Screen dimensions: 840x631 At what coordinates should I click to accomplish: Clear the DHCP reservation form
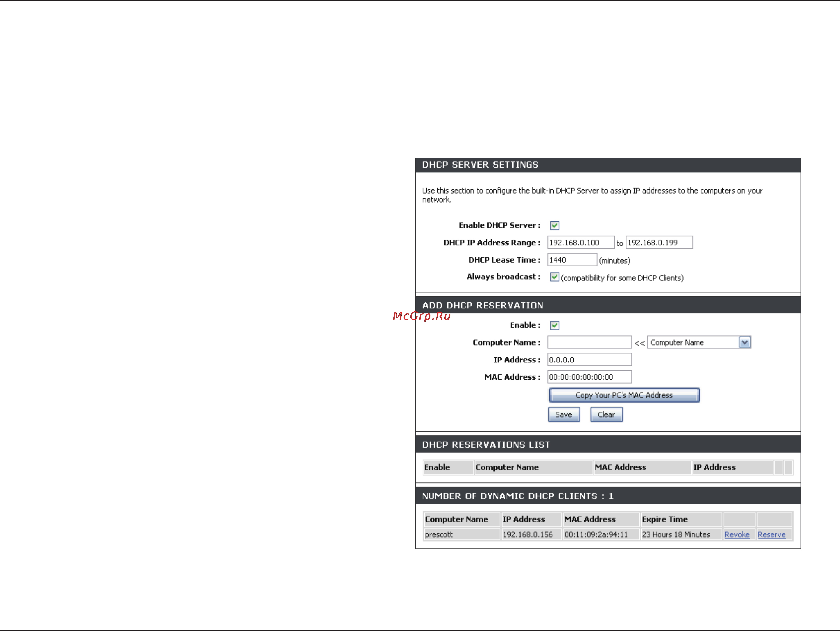pos(606,414)
